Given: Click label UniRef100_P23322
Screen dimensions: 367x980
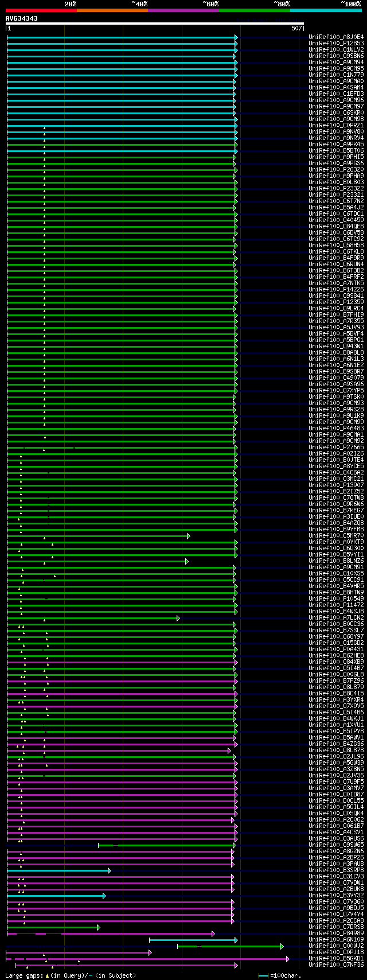Looking at the screenshot, I should (336, 188).
